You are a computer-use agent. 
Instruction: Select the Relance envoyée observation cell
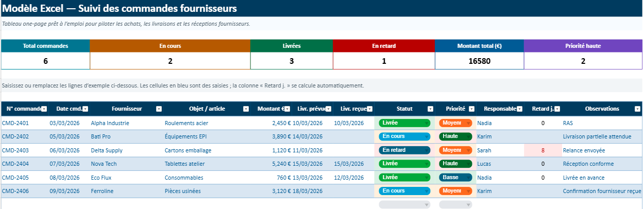584,150
